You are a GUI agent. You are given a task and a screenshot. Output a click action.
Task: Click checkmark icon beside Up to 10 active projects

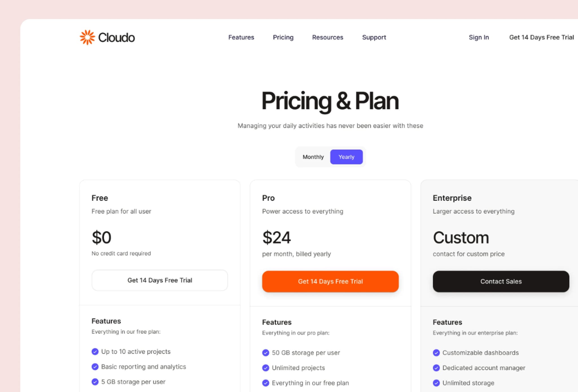coord(95,351)
